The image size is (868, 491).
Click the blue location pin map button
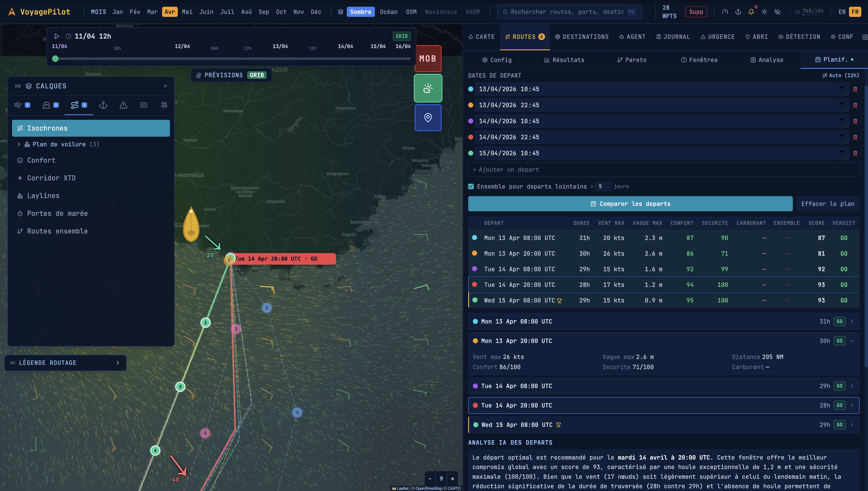click(x=428, y=117)
